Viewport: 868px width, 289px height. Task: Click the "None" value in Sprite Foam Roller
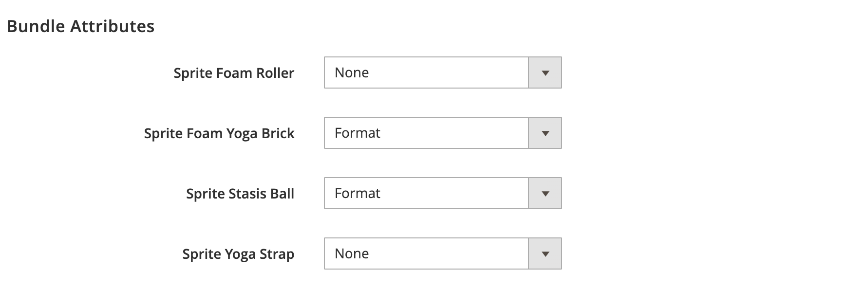pyautogui.click(x=352, y=73)
